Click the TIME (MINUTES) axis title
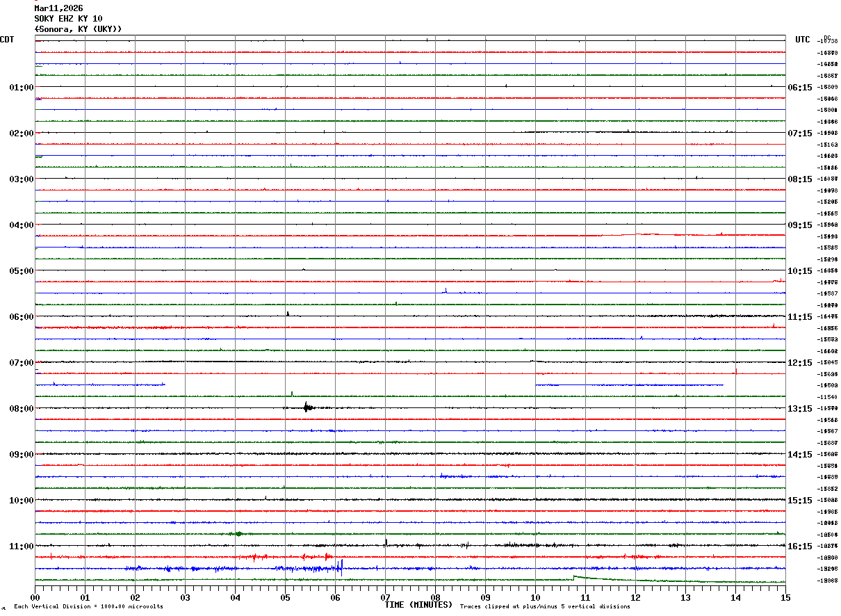The image size is (841, 616). click(x=418, y=605)
